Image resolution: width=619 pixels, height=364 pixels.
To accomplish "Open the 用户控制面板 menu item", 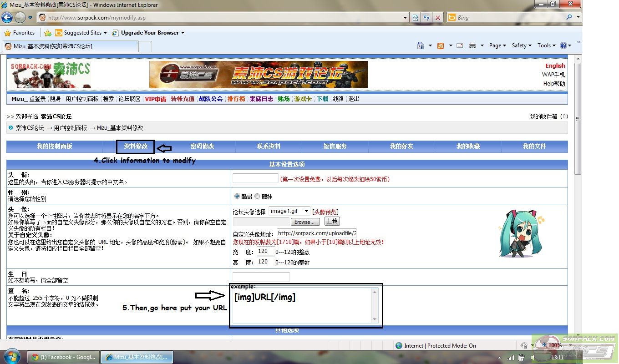I will pyautogui.click(x=82, y=99).
